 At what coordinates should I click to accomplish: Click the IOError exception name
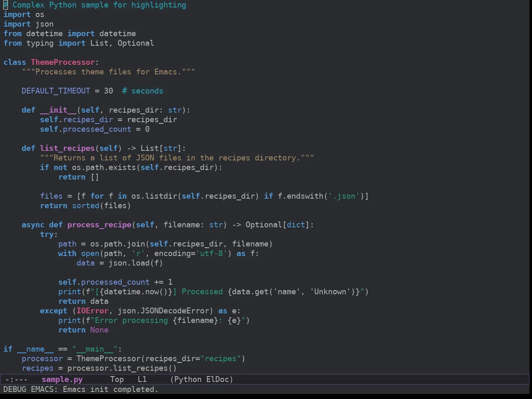[x=92, y=311]
